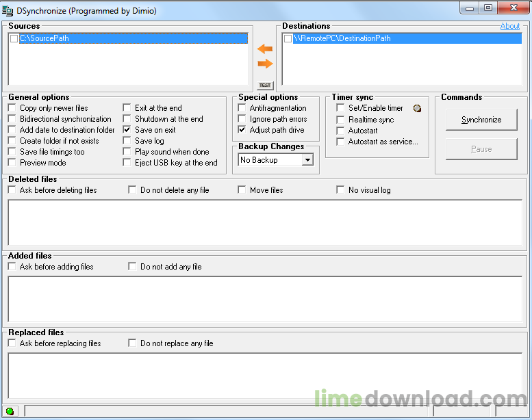Click inside the Added files log area
The image size is (532, 420).
[x=266, y=299]
